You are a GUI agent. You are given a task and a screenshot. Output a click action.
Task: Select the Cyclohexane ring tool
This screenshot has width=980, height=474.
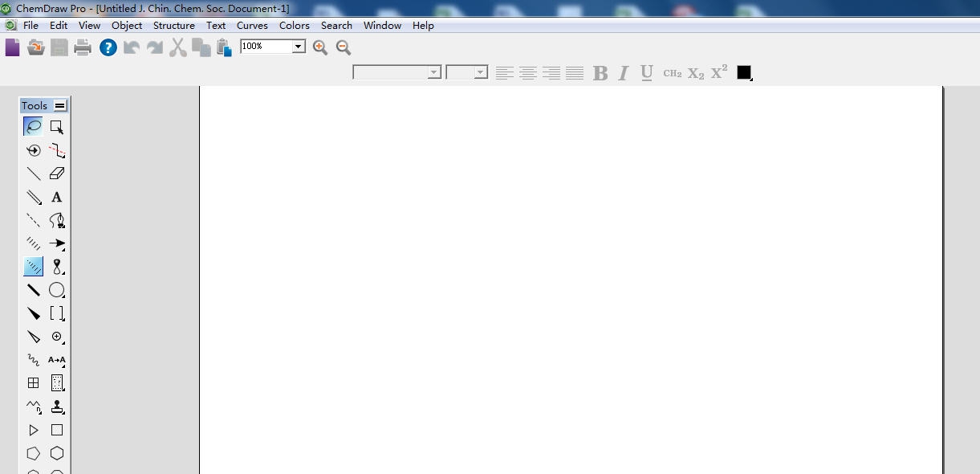tap(57, 453)
